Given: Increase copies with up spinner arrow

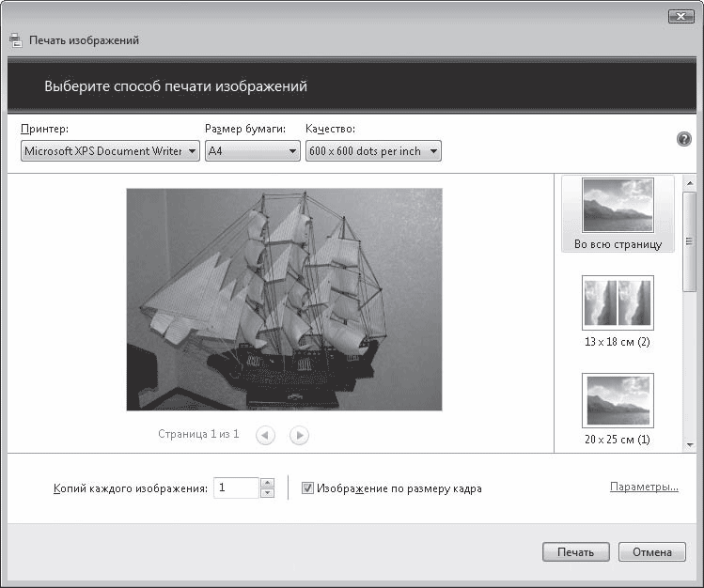Looking at the screenshot, I should [x=267, y=483].
